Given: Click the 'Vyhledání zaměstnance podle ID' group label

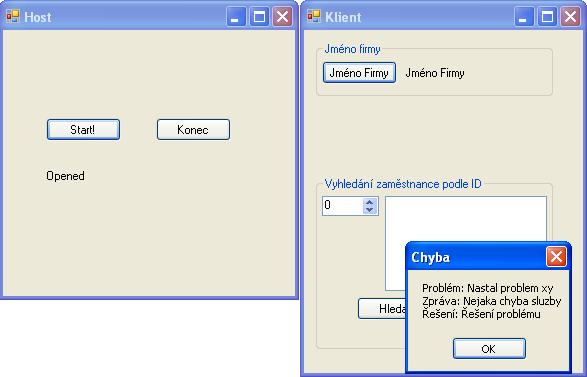Looking at the screenshot, I should 403,184.
